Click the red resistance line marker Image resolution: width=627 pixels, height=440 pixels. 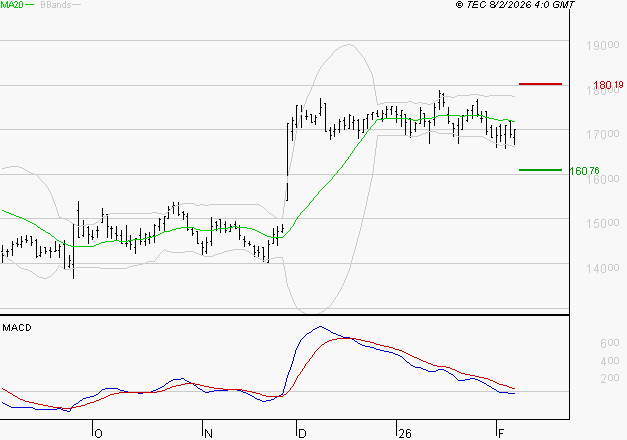tap(540, 84)
